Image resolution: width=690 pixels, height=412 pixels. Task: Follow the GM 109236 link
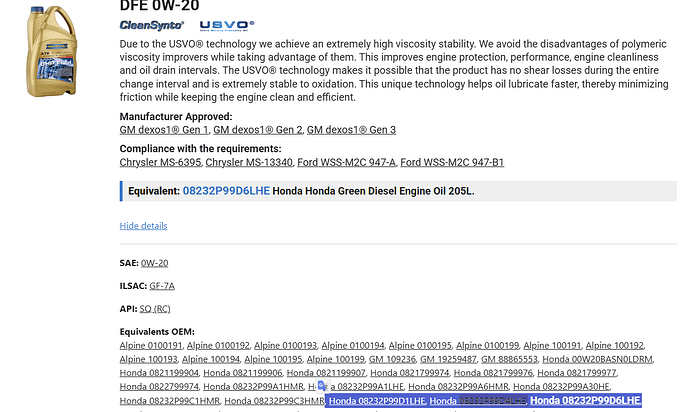pyautogui.click(x=392, y=359)
